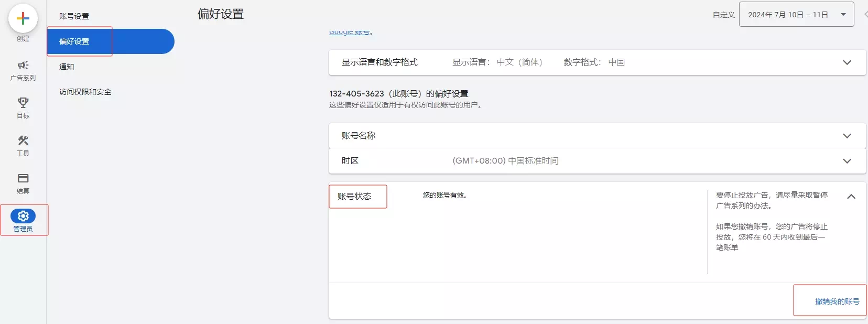Expand the 显示语言和数字格式 row chevron
The image size is (868, 324).
point(847,62)
